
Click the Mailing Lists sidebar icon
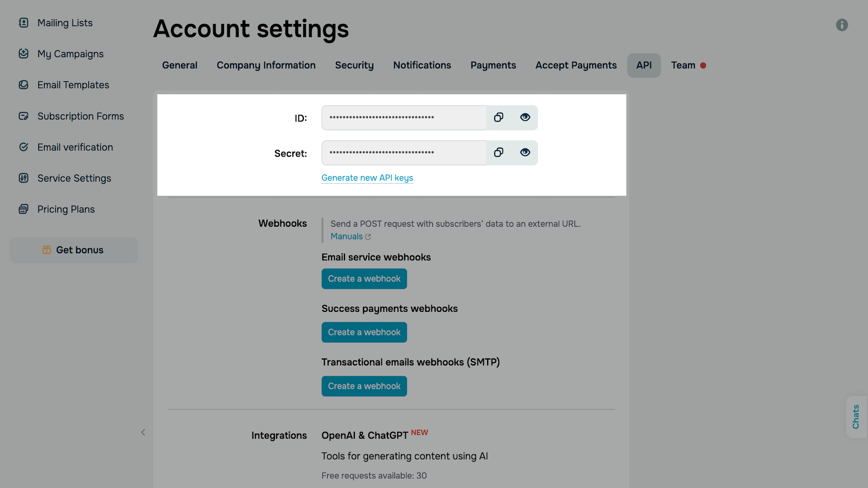tap(23, 23)
